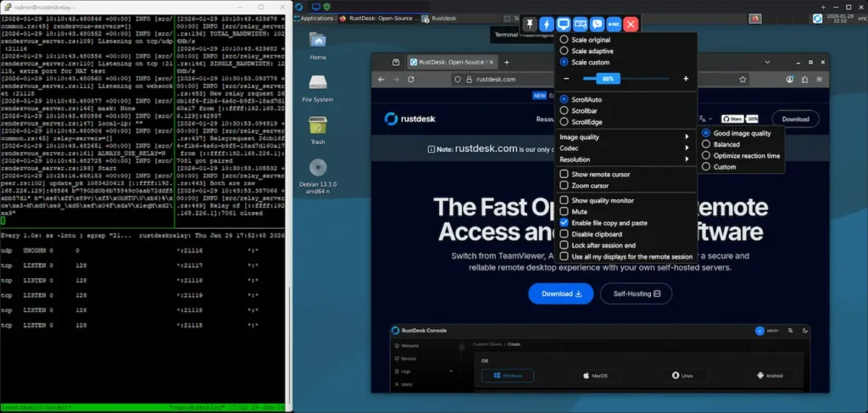The height and width of the screenshot is (413, 868).
Task: Open the GitHub Stars link
Action: click(739, 119)
